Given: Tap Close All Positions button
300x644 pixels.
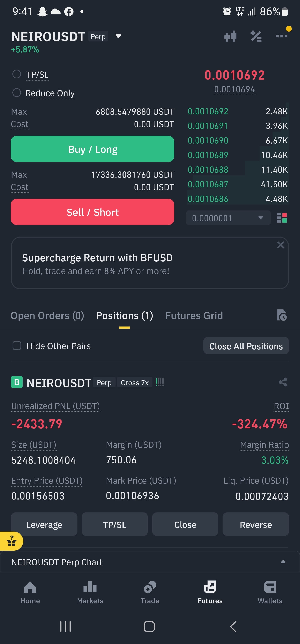Looking at the screenshot, I should click(x=246, y=346).
